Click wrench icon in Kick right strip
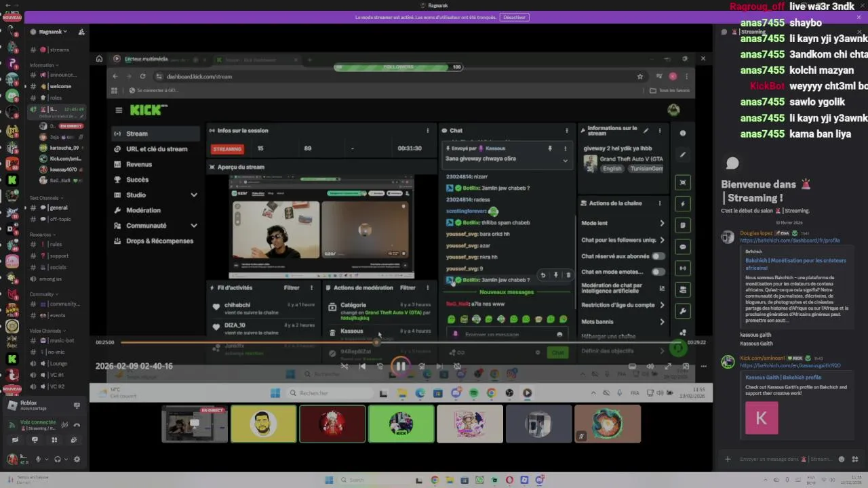Screen dimensions: 868x488 [x=683, y=311]
